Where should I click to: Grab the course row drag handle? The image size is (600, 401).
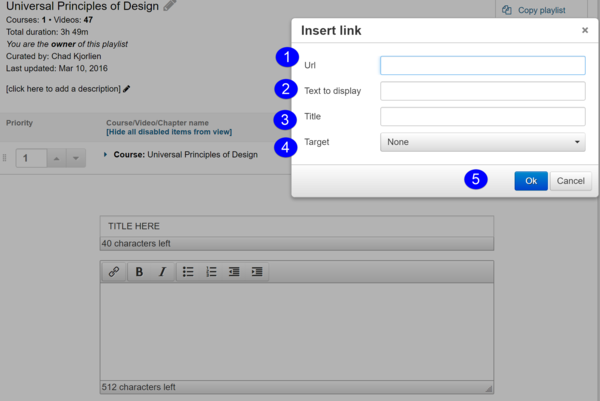coord(5,158)
